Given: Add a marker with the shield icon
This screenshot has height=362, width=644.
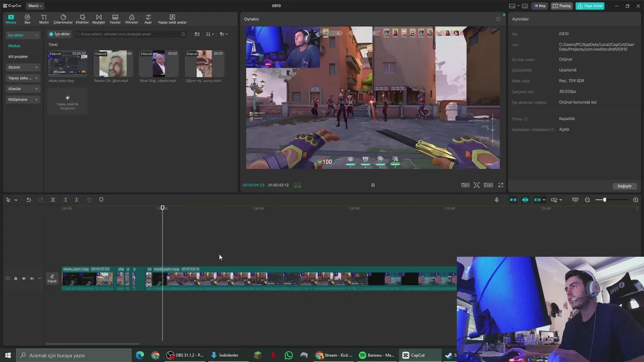Looking at the screenshot, I should pos(101,200).
